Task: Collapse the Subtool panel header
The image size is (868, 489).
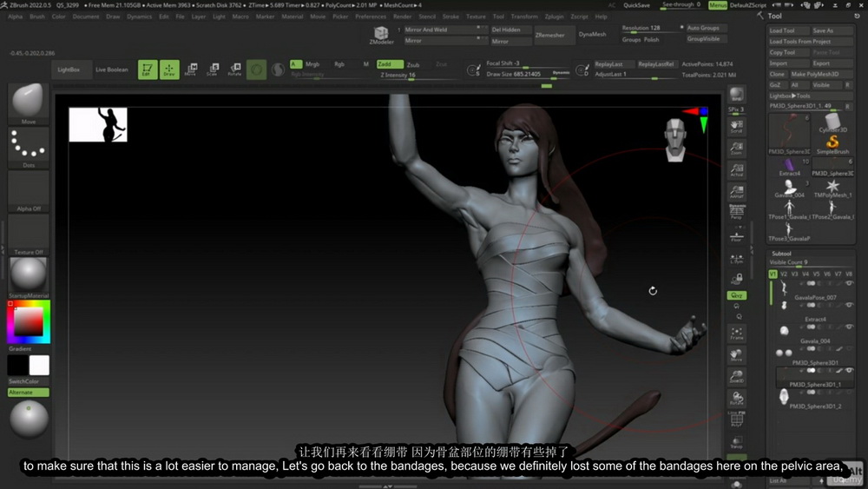Action: 781,253
